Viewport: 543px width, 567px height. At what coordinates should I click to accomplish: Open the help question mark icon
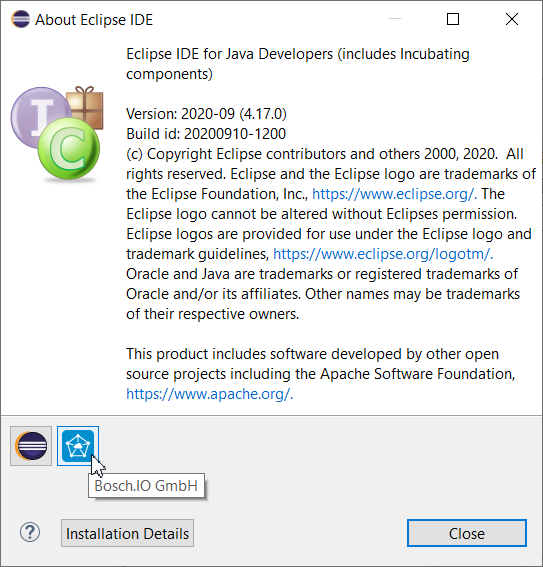click(30, 532)
